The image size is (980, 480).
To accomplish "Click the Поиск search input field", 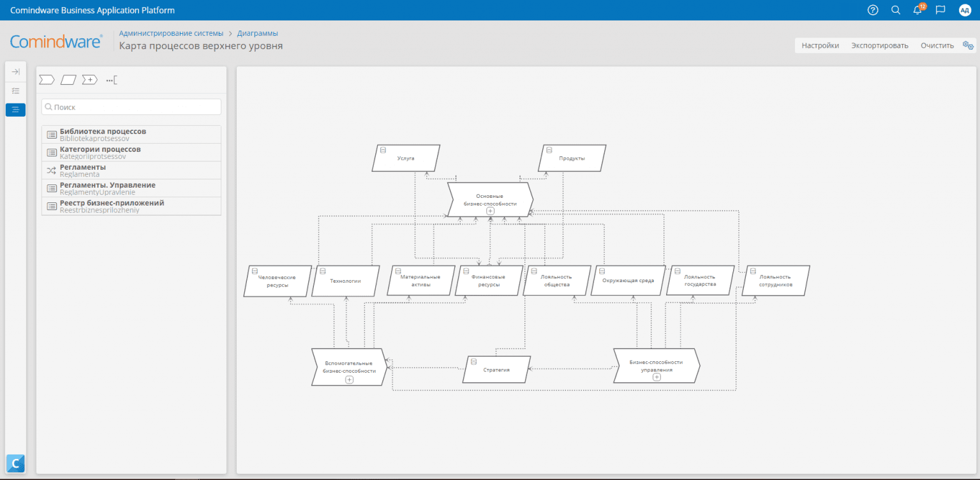I will pos(131,107).
